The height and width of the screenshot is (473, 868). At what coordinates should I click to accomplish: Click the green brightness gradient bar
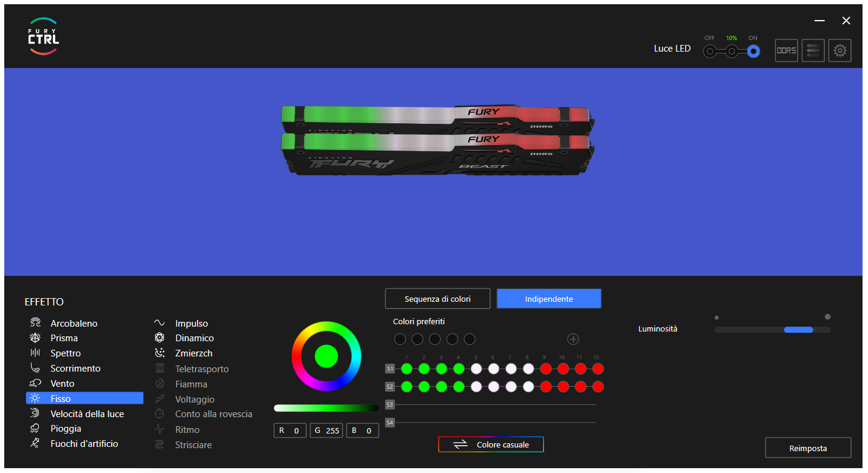[x=326, y=408]
